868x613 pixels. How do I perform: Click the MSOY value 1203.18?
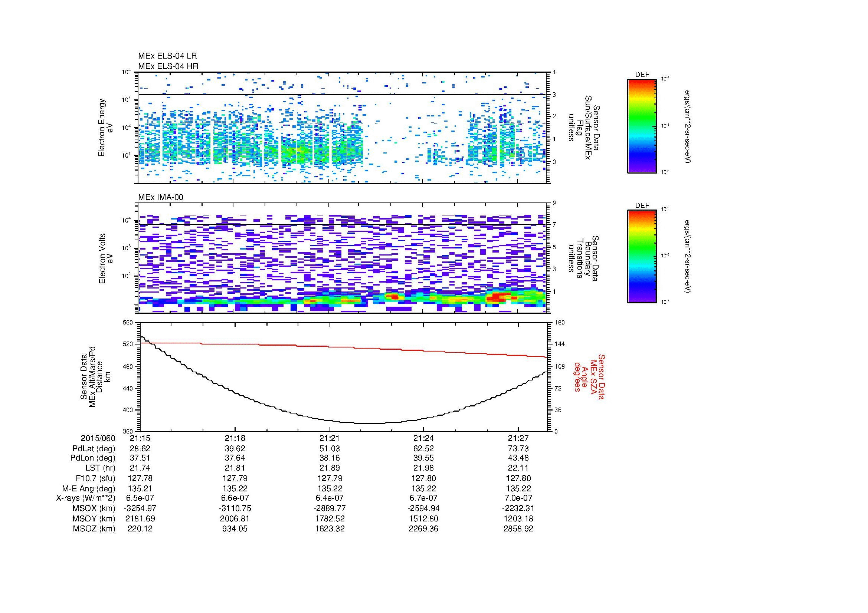point(518,519)
